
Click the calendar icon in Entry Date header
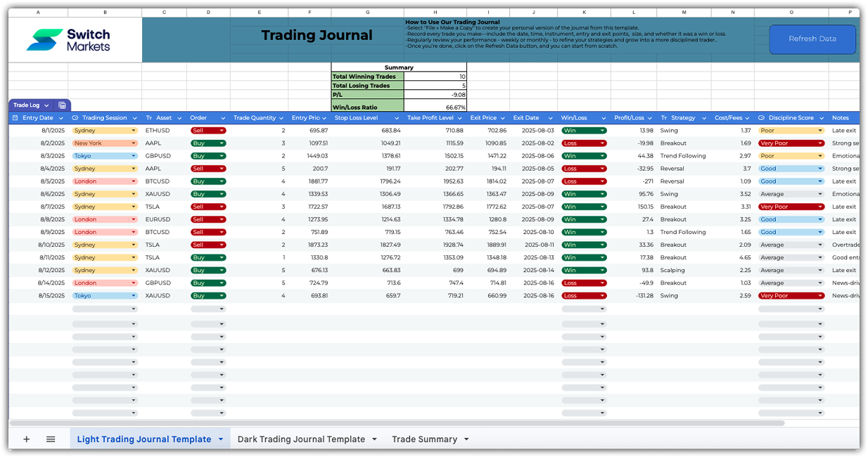[15, 118]
